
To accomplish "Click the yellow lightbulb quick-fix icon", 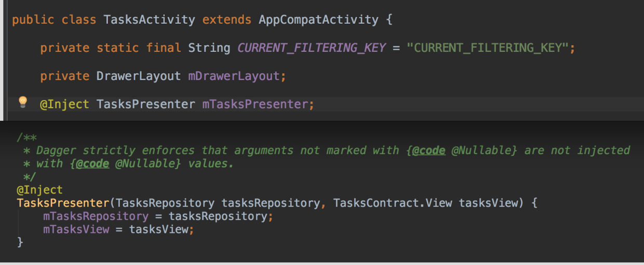I will (23, 102).
